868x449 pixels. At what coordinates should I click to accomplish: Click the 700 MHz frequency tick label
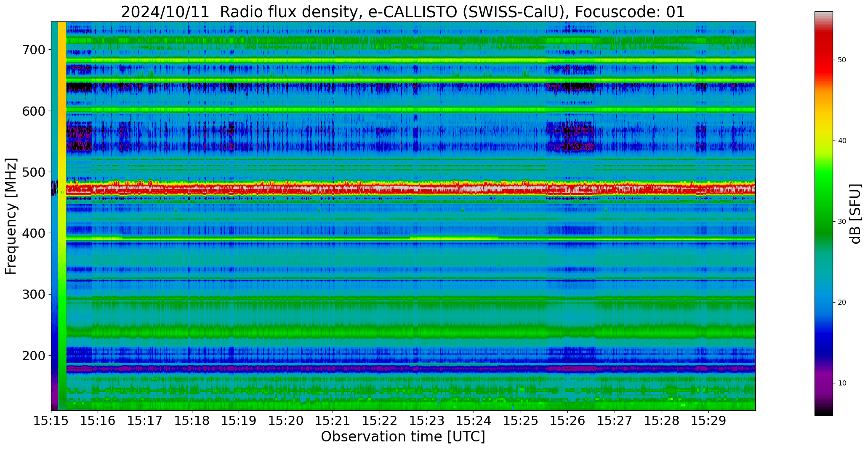click(33, 50)
